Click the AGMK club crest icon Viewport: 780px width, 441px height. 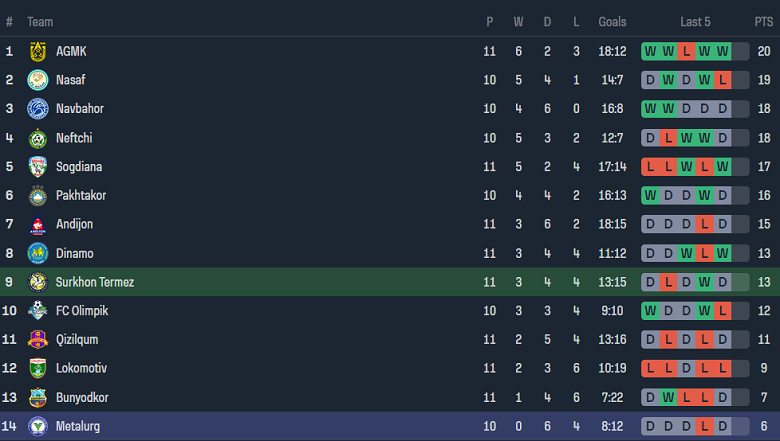point(38,51)
